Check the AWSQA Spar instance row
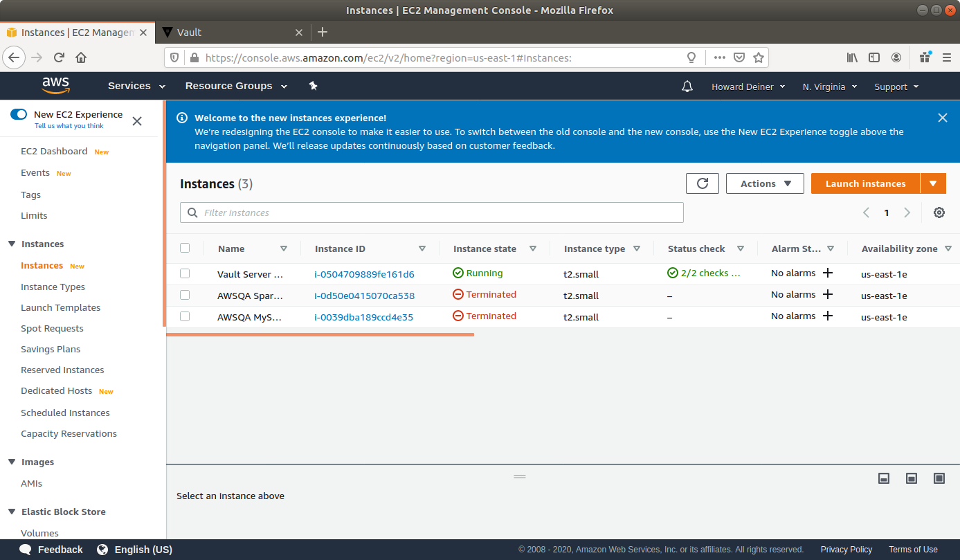 [185, 295]
